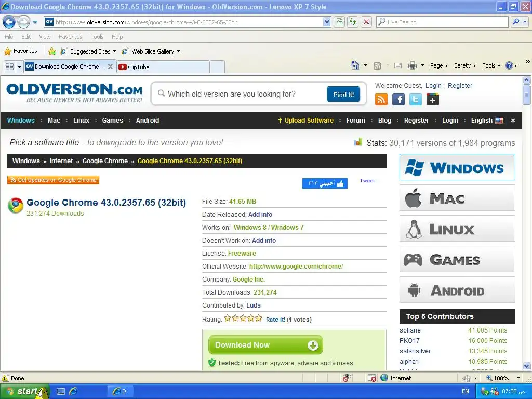The height and width of the screenshot is (399, 532).
Task: Click the orange RSS social icon
Action: coord(381,99)
